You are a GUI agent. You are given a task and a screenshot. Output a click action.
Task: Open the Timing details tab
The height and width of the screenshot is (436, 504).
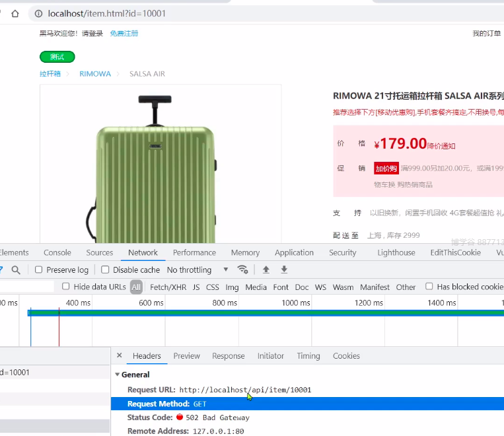coord(308,356)
